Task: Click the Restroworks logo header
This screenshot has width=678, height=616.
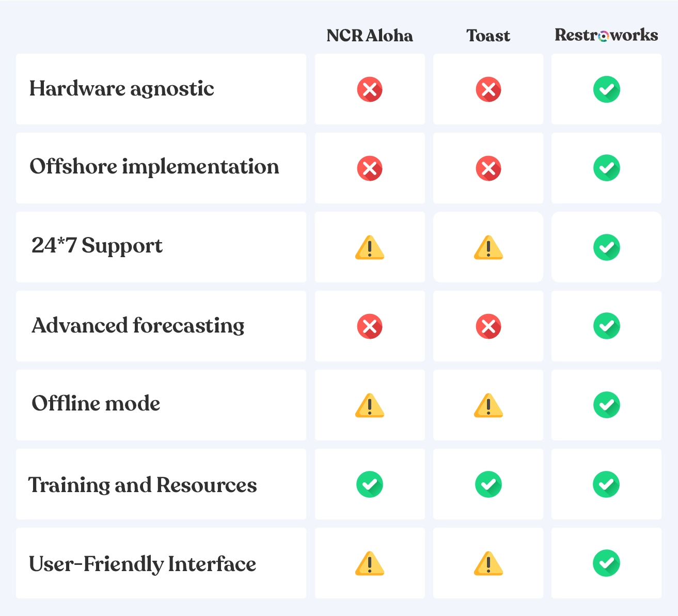Action: [x=606, y=35]
